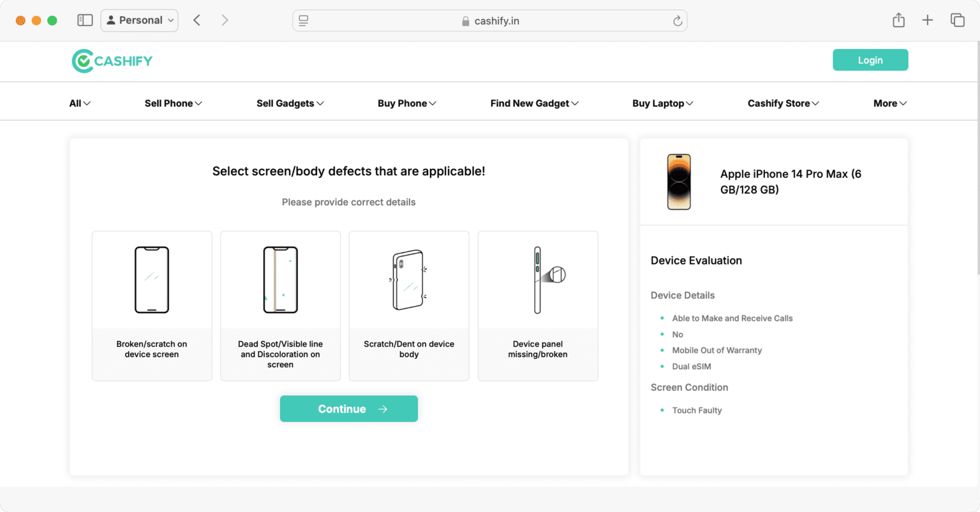The width and height of the screenshot is (980, 512).
Task: Click the 'Device Details' heading
Action: pyautogui.click(x=683, y=295)
